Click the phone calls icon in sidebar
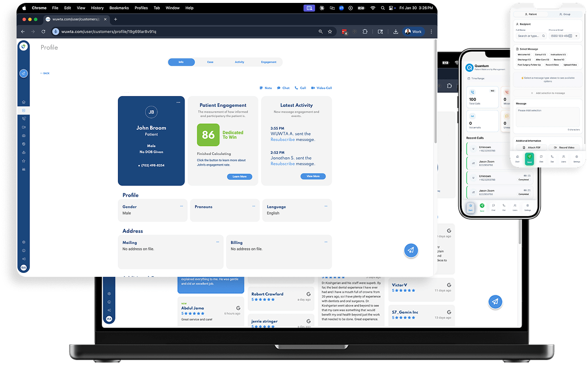588x372 pixels. coord(23,118)
